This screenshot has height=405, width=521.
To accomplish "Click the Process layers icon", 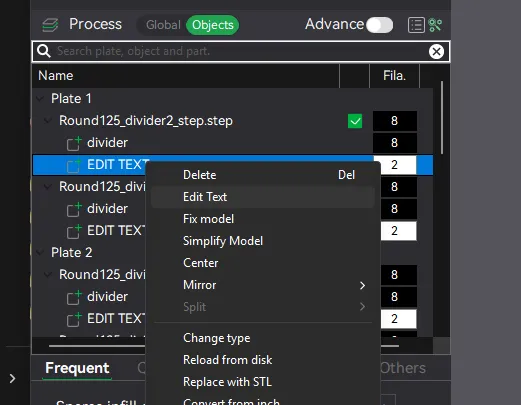I will [x=50, y=25].
